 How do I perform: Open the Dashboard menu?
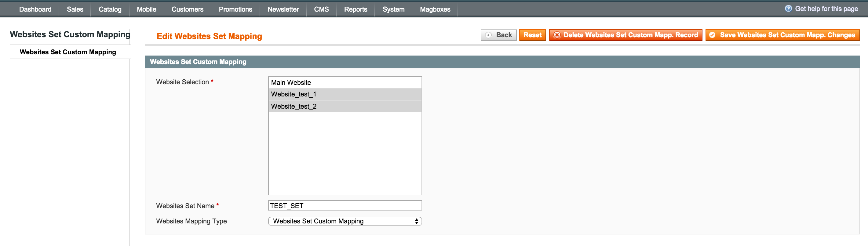tap(35, 9)
